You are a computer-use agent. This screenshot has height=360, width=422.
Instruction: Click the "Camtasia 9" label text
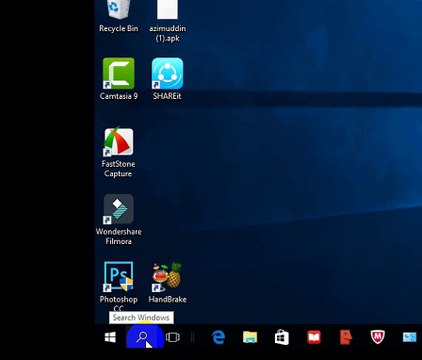click(x=119, y=96)
